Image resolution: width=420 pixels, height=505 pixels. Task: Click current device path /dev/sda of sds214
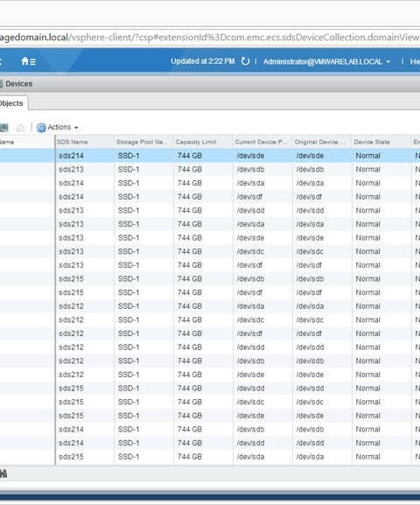pyautogui.click(x=250, y=183)
